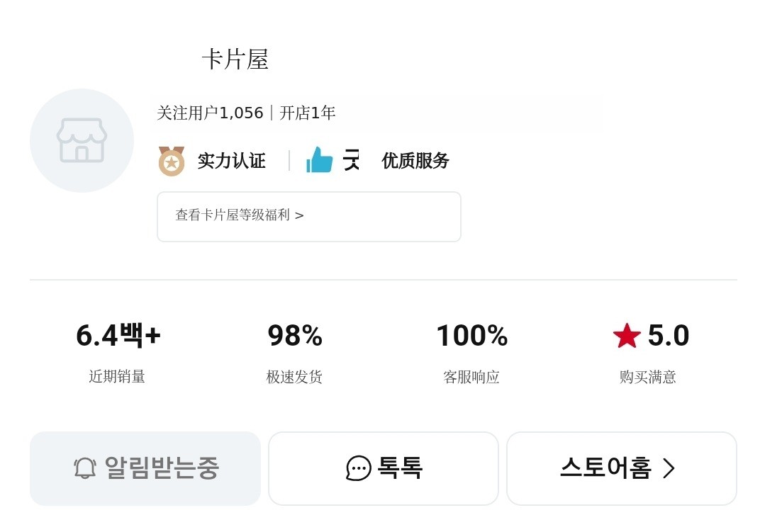Image resolution: width=765 pixels, height=532 pixels.
Task: Click the 优质服务 badge label
Action: pos(415,161)
